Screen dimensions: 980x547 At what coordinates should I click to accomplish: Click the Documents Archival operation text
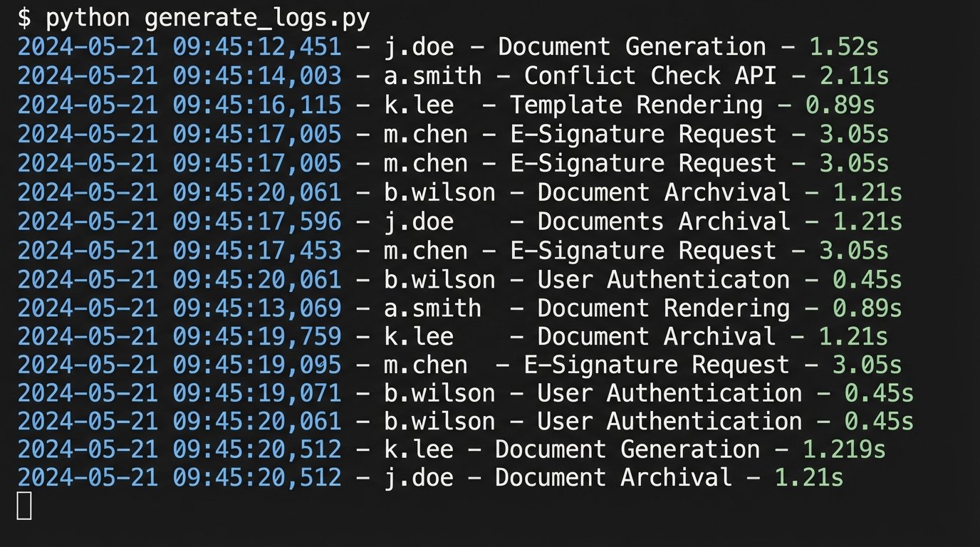tap(664, 222)
